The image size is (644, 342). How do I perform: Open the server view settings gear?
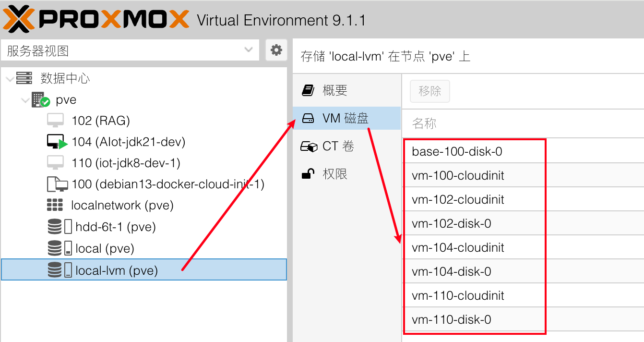[x=276, y=50]
